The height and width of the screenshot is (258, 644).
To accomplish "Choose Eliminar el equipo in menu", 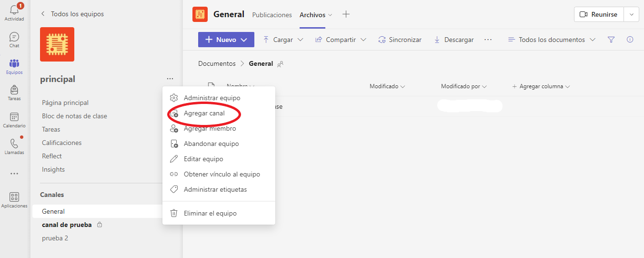I will 210,214.
